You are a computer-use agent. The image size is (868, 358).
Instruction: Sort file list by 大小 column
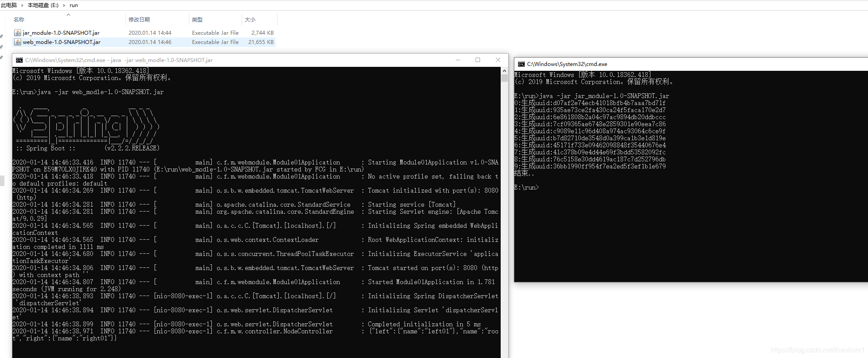[x=250, y=20]
